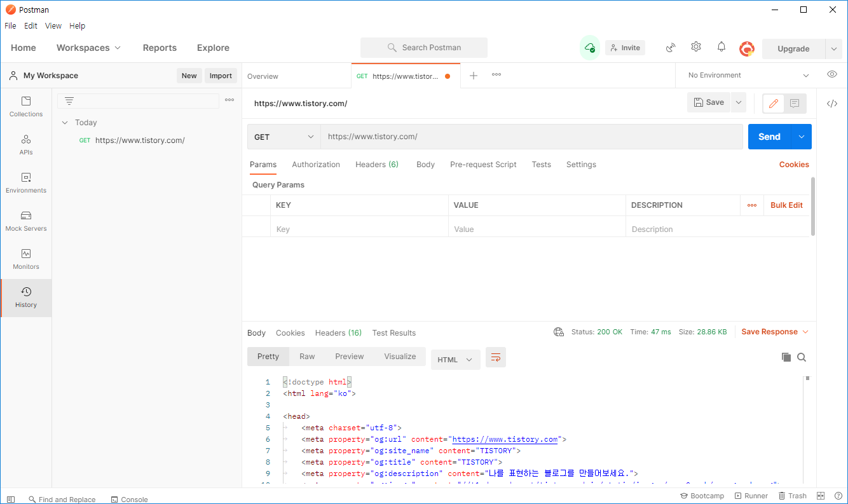
Task: Toggle the response line wrap icon
Action: (496, 358)
